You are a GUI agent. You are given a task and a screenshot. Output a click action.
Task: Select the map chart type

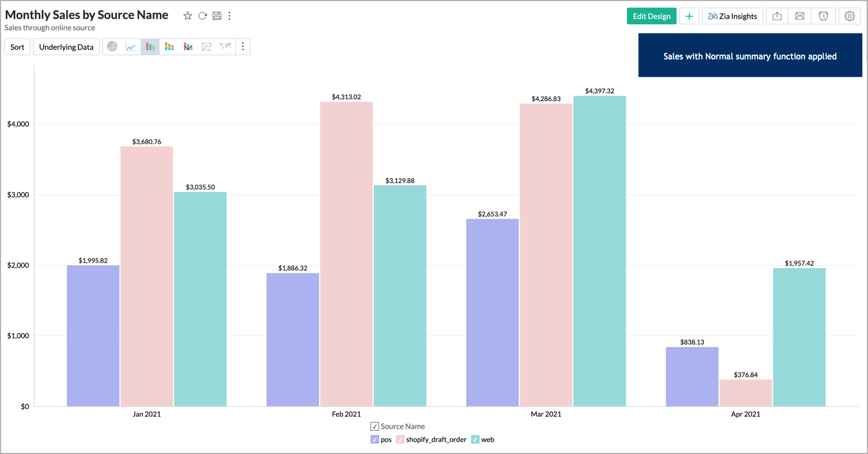(225, 47)
